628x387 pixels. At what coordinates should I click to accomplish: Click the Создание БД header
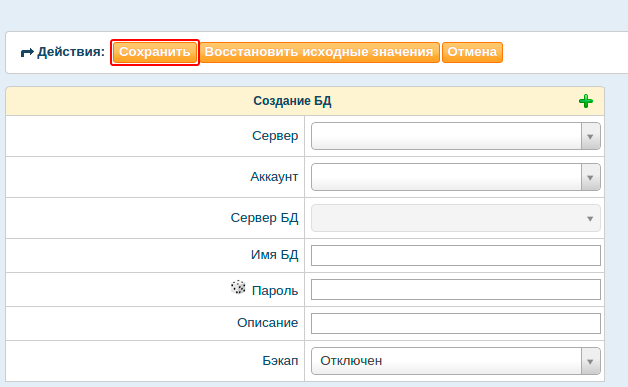[x=292, y=101]
